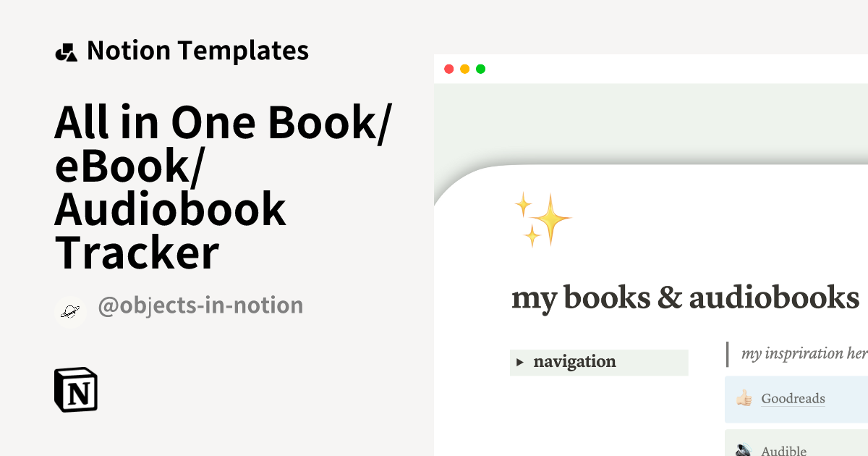Viewport: 868px width, 456px height.
Task: Click the page title my books & audiobooks
Action: [685, 297]
